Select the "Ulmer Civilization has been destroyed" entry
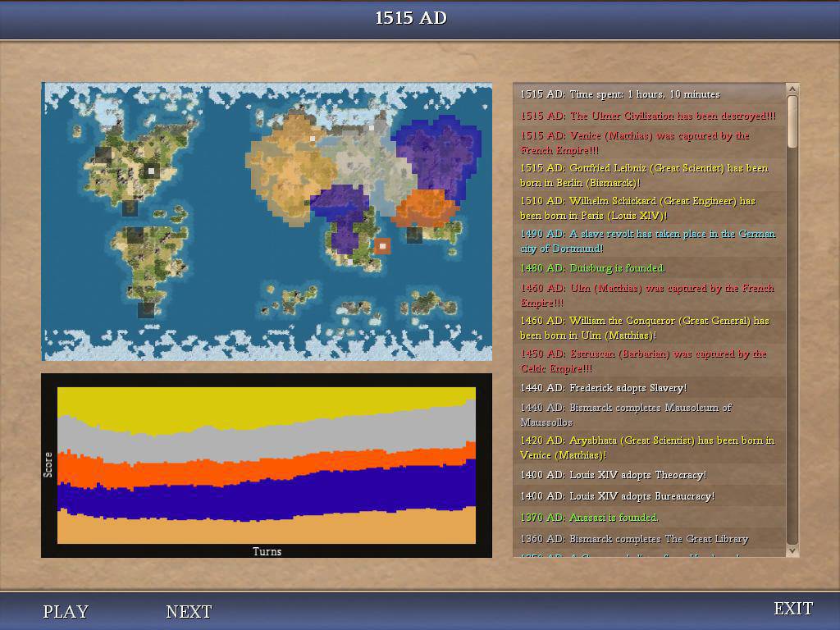The width and height of the screenshot is (840, 630). (648, 116)
